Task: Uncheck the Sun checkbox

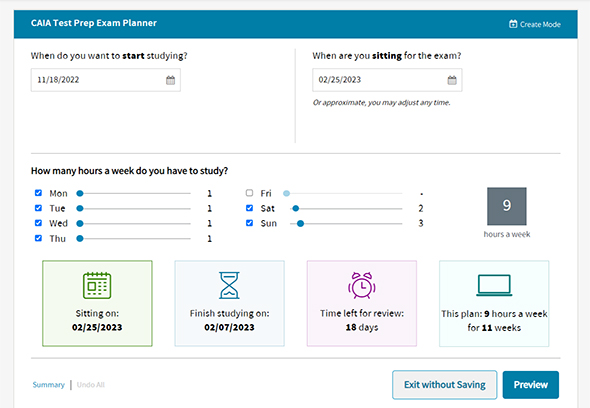Action: [249, 223]
